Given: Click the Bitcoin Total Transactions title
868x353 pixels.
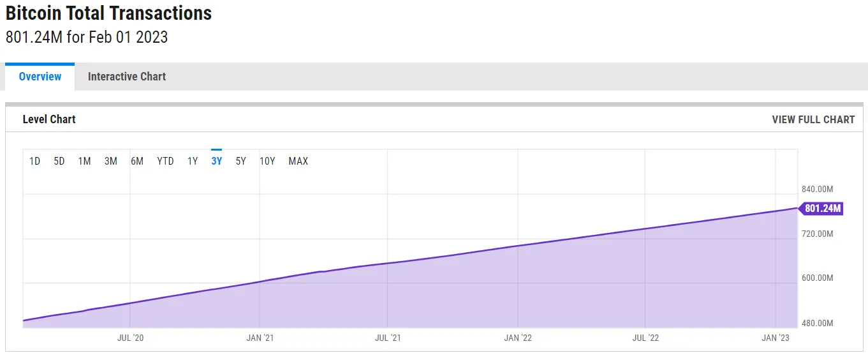Looking at the screenshot, I should tap(108, 13).
